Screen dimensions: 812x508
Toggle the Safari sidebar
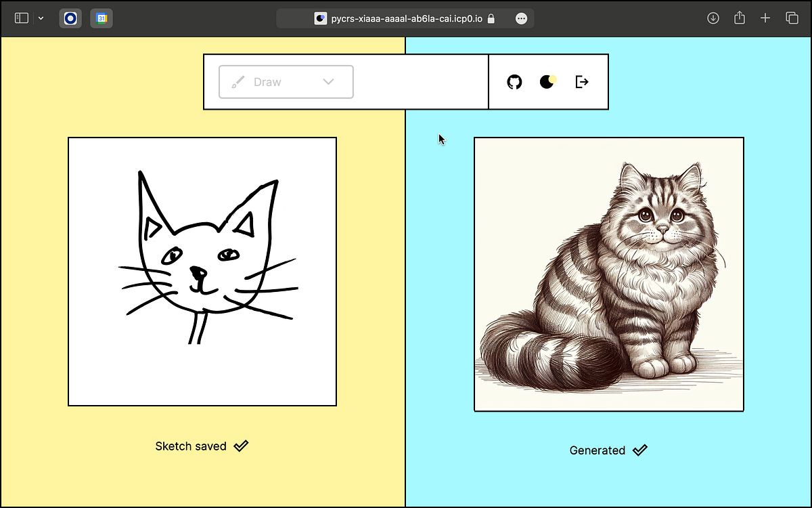click(x=21, y=18)
